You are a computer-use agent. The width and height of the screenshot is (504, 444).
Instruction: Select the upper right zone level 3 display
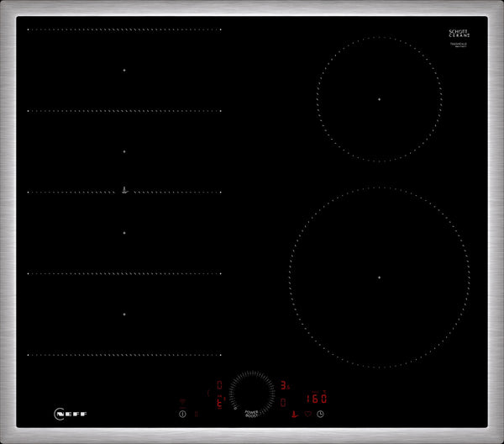pos(284,385)
